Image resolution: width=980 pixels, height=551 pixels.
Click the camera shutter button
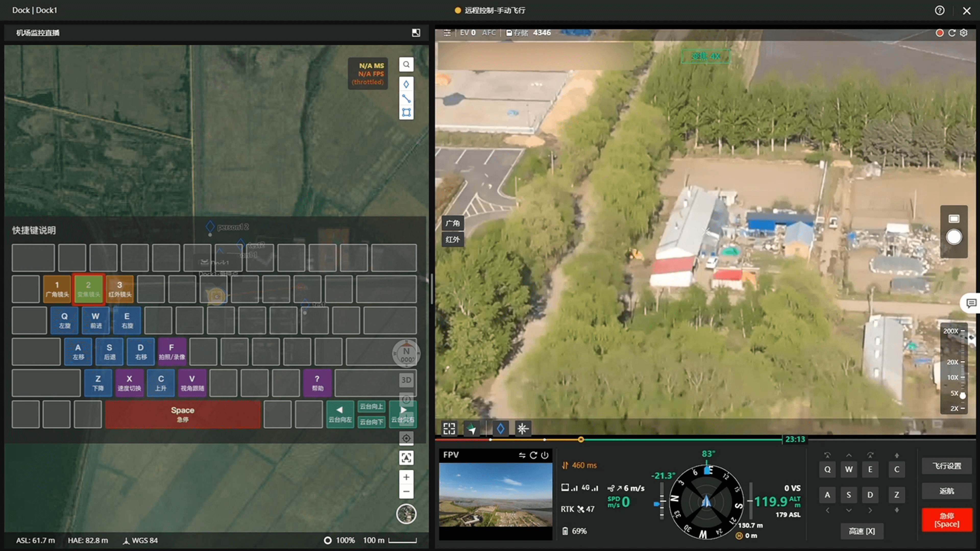click(x=954, y=237)
